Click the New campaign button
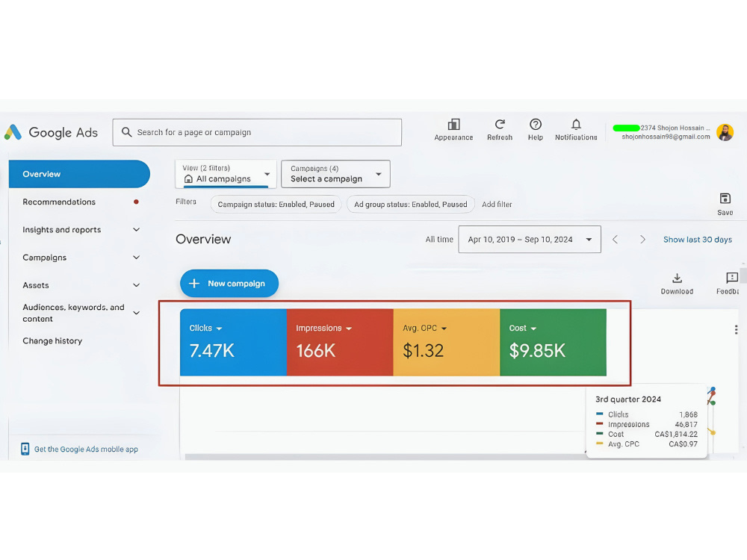 point(229,283)
